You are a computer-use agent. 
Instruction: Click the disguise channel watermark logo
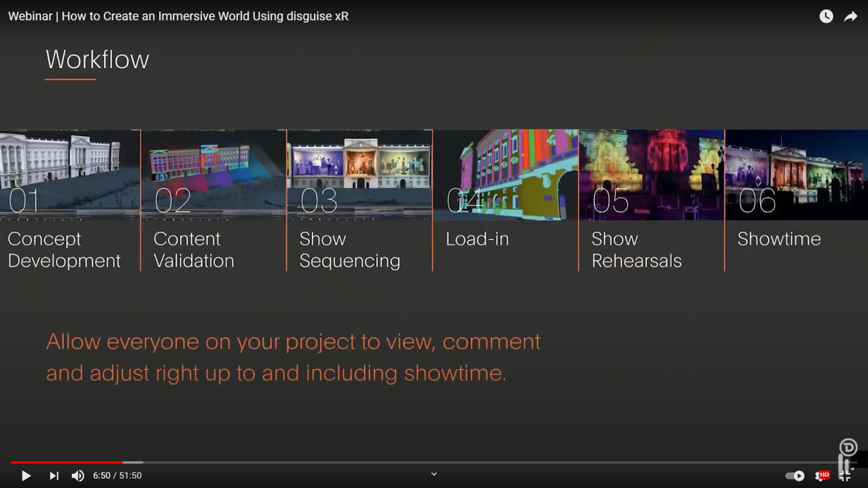(848, 447)
